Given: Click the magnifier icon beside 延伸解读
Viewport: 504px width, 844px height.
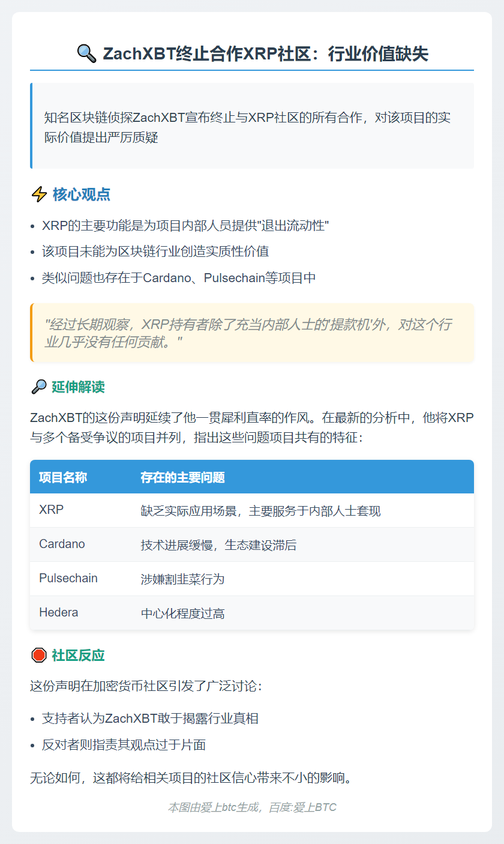Looking at the screenshot, I should (x=38, y=387).
